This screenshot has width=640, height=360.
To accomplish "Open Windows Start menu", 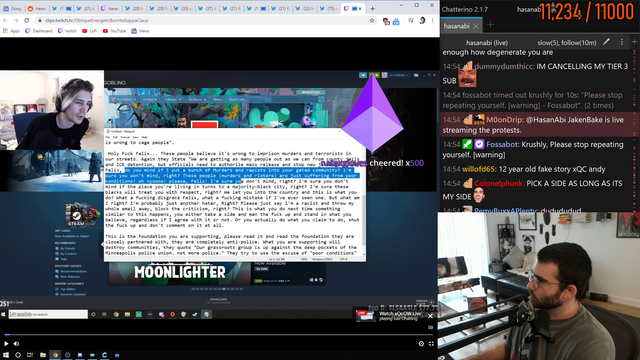I will [x=6, y=355].
